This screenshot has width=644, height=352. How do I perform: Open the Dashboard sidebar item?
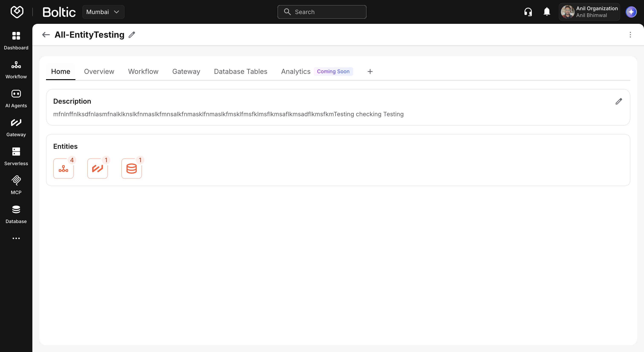pyautogui.click(x=16, y=41)
